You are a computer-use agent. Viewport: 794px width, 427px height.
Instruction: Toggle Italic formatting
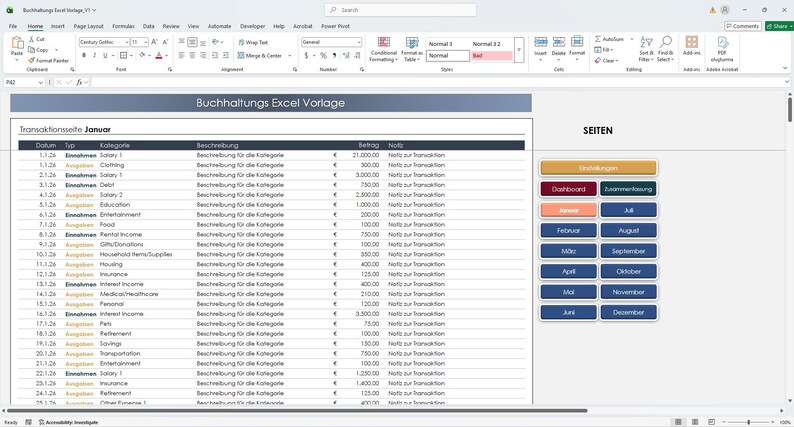click(94, 55)
